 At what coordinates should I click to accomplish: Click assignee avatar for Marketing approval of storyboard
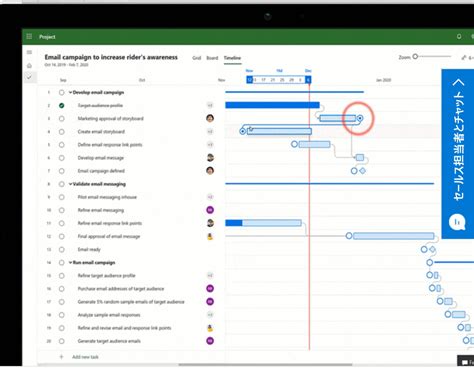pos(210,118)
